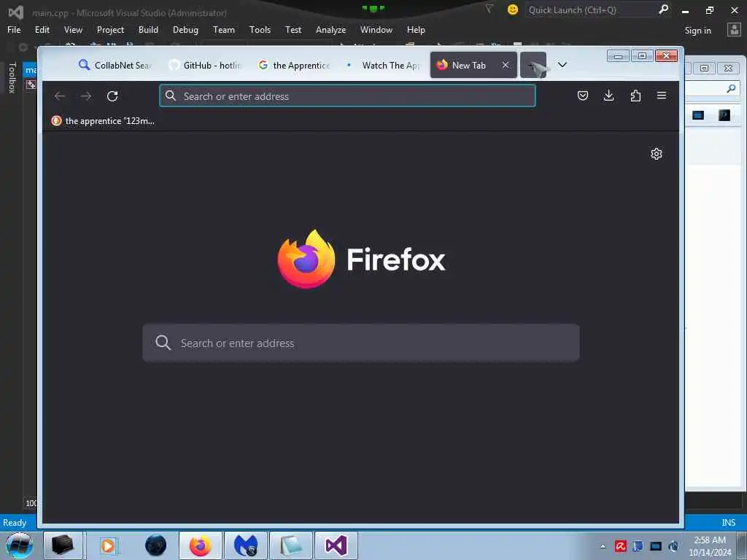Screen dimensions: 747x560
Task: Switch to Visual Studio taskbar icon
Action: click(336, 545)
